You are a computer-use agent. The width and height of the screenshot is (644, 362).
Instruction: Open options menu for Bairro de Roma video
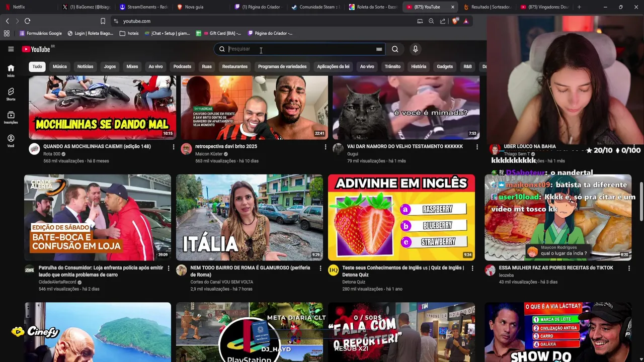coord(320,268)
